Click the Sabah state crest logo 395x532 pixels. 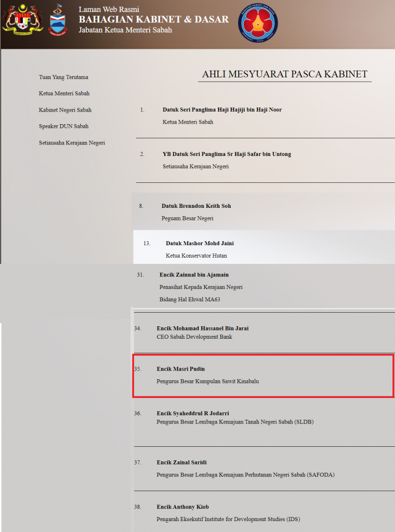click(x=58, y=20)
